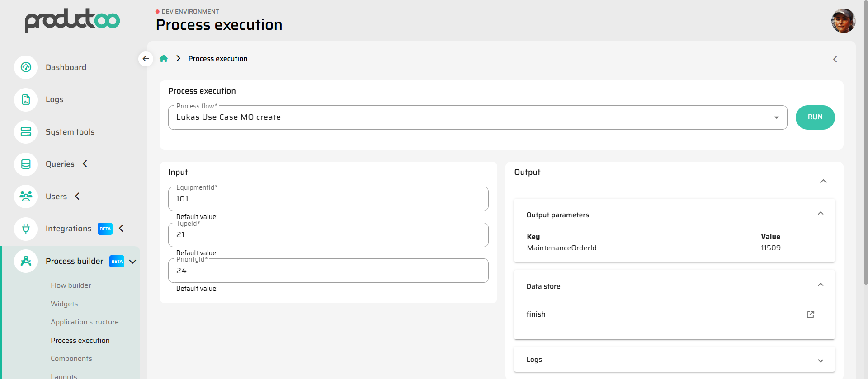868x379 pixels.
Task: Open Flow builder in the sidebar
Action: [x=71, y=285]
